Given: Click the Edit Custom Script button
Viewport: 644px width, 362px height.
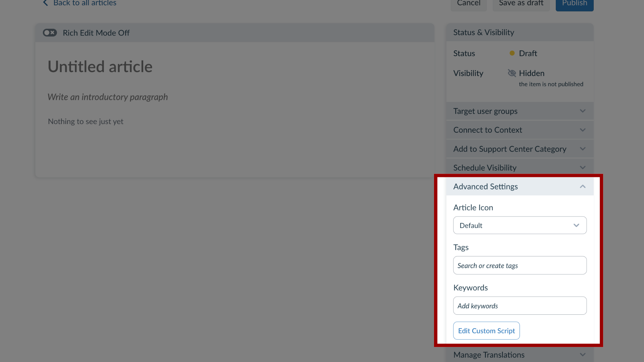Looking at the screenshot, I should click(486, 330).
